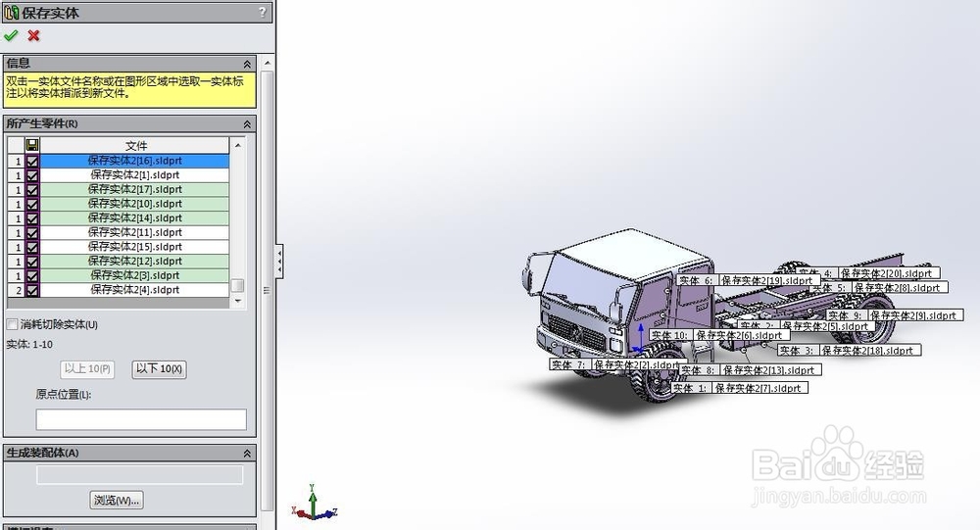Toggle the 保存实体2[15].sldprt row checkbox
The image size is (980, 530).
pyautogui.click(x=32, y=247)
